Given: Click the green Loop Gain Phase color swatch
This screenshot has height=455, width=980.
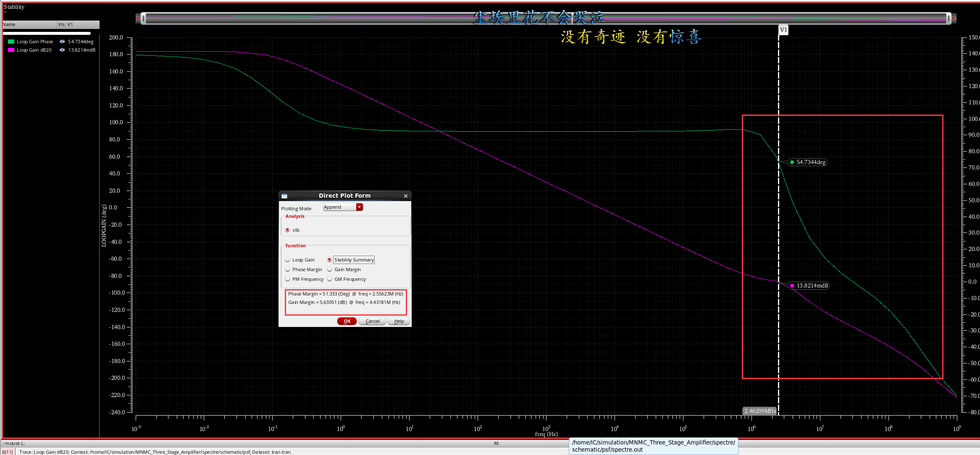Looking at the screenshot, I should 11,42.
